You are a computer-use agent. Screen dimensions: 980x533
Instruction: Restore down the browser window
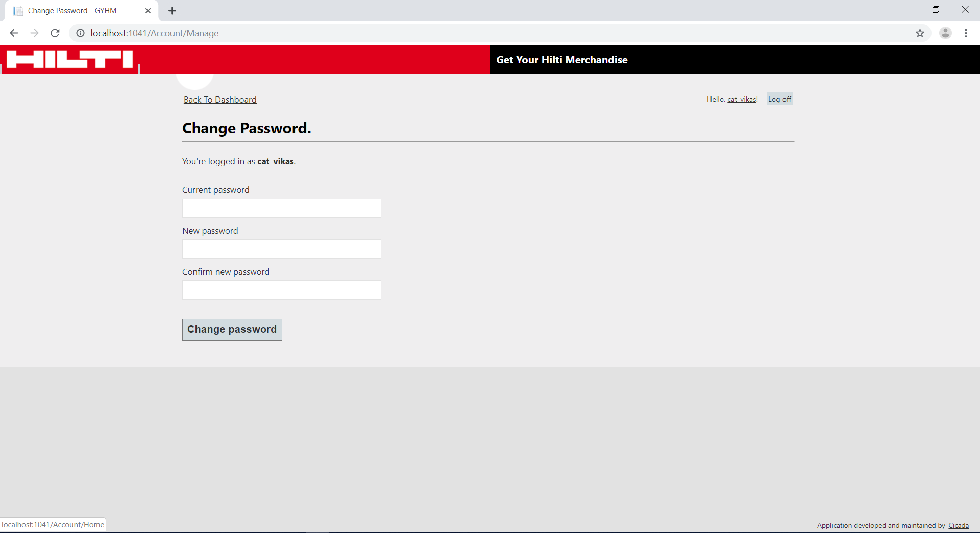(936, 10)
